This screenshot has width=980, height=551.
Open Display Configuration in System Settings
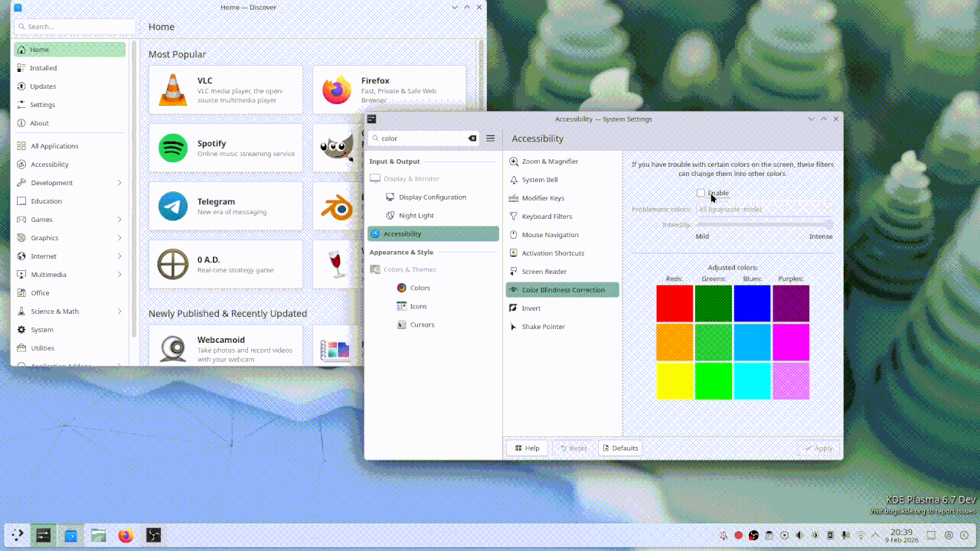point(433,197)
